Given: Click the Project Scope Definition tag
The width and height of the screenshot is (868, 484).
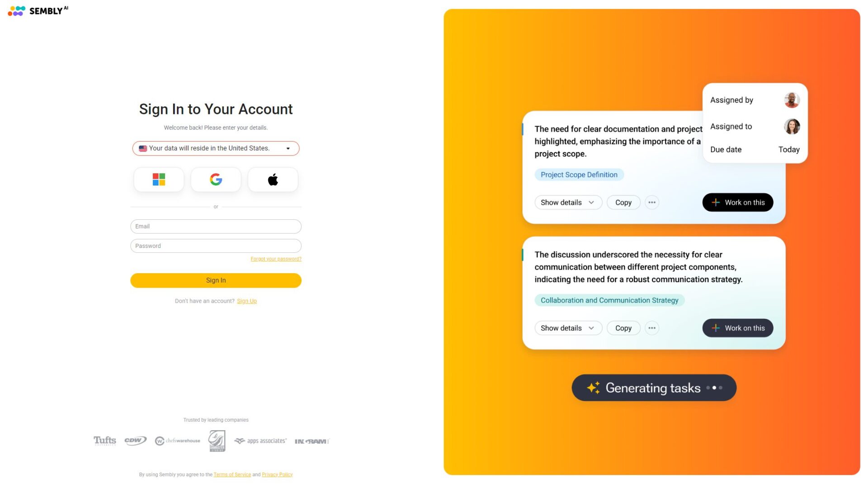Looking at the screenshot, I should click(x=579, y=175).
